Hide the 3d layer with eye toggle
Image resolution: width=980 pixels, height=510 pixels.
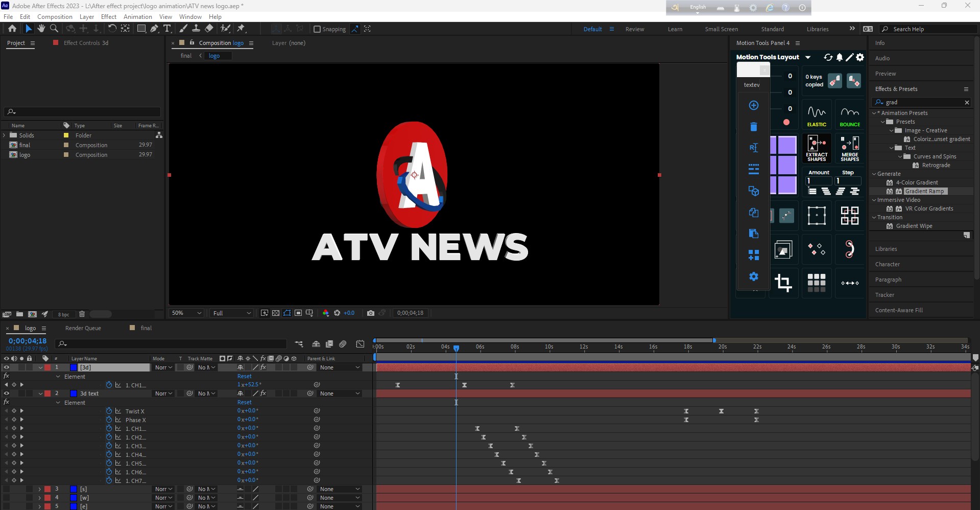point(7,367)
